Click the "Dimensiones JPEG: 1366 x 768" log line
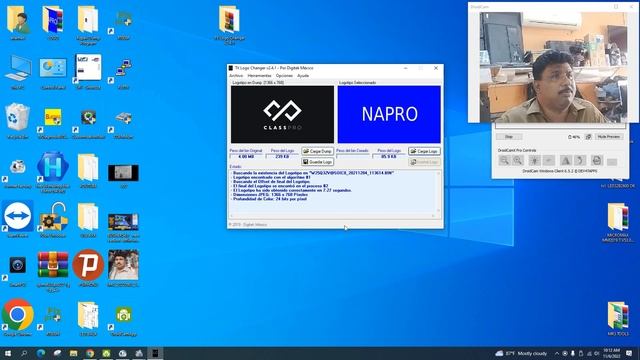The width and height of the screenshot is (640, 360). (x=270, y=195)
